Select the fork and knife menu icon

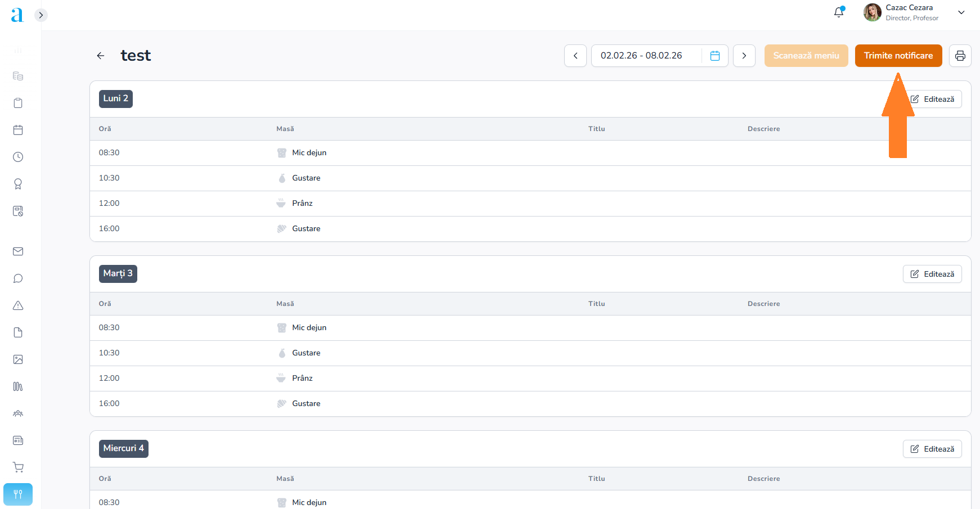pos(18,494)
